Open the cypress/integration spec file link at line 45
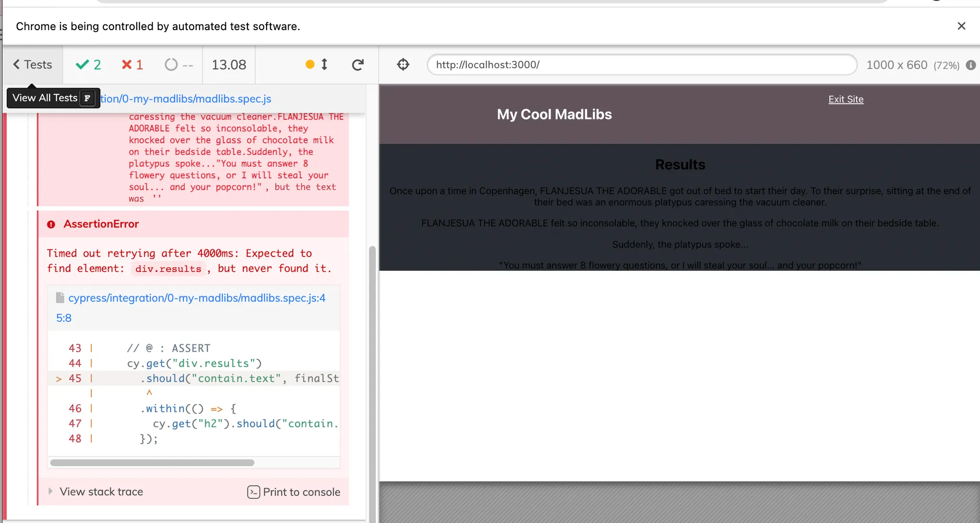This screenshot has height=523, width=980. [197, 298]
